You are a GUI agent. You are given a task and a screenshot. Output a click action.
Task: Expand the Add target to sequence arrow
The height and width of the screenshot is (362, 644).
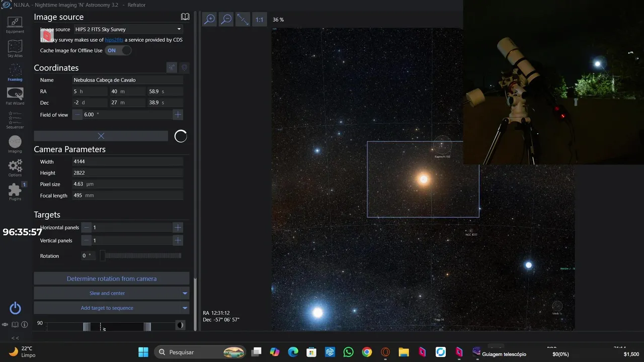pyautogui.click(x=185, y=308)
